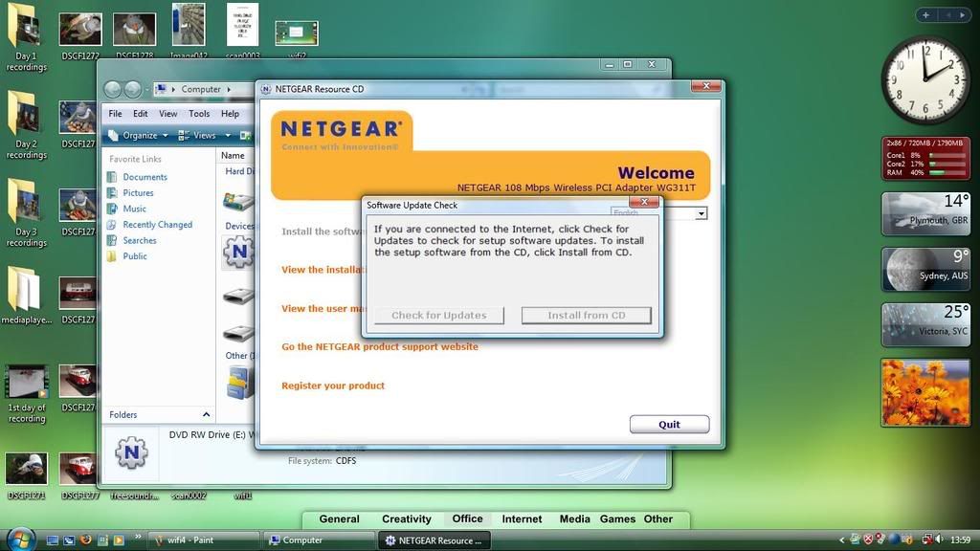The height and width of the screenshot is (551, 980).
Task: Click the Quit button in the NETGEAR window
Action: [x=669, y=424]
